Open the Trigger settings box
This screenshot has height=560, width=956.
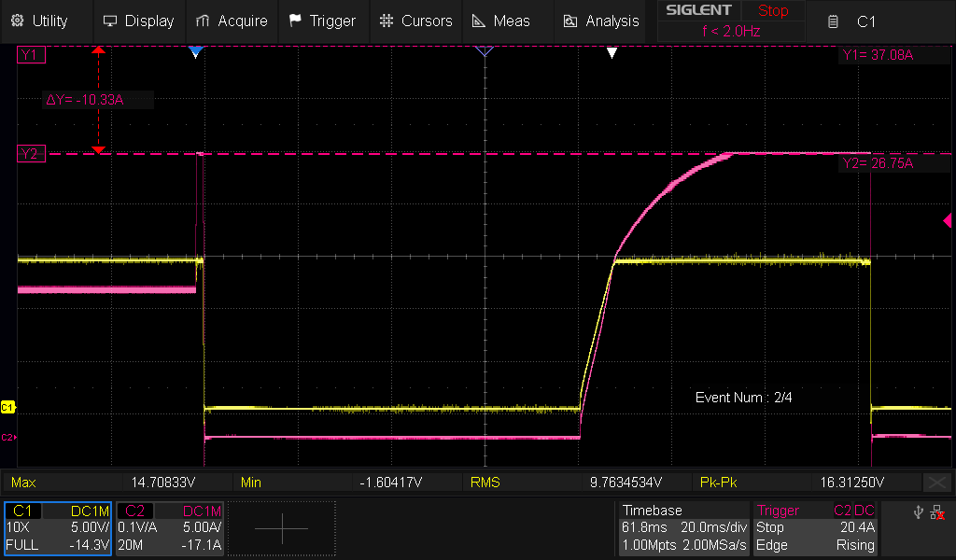coord(815,528)
